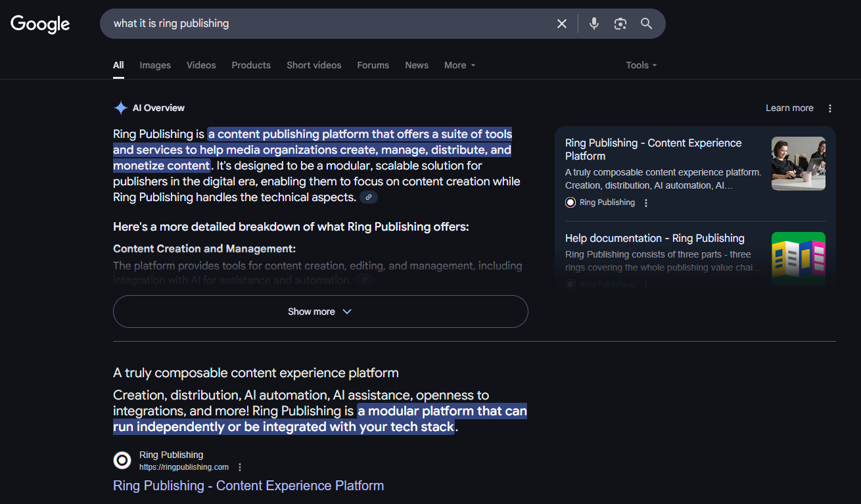This screenshot has width=861, height=504.
Task: Click inside the search input field
Action: pyautogui.click(x=329, y=24)
